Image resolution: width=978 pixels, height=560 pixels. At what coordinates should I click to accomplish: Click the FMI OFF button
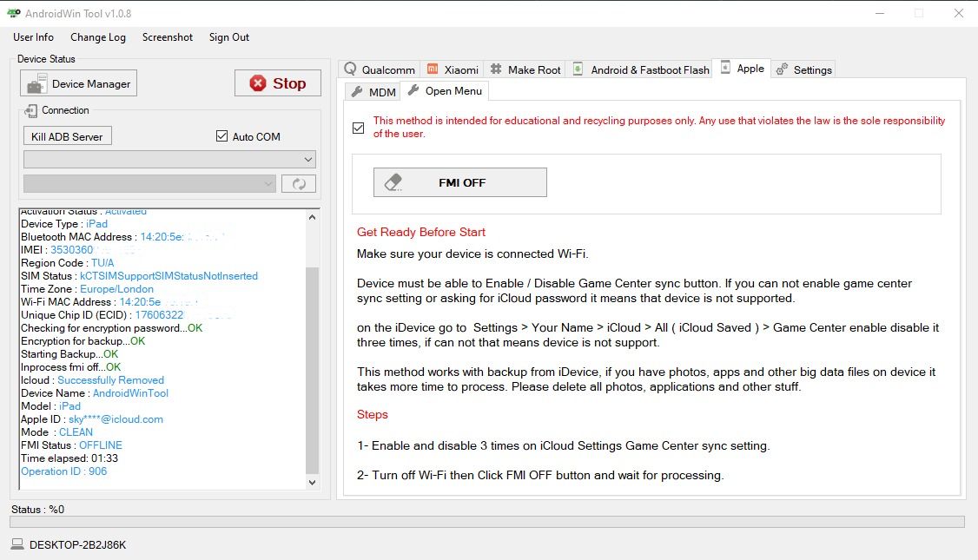coord(460,182)
